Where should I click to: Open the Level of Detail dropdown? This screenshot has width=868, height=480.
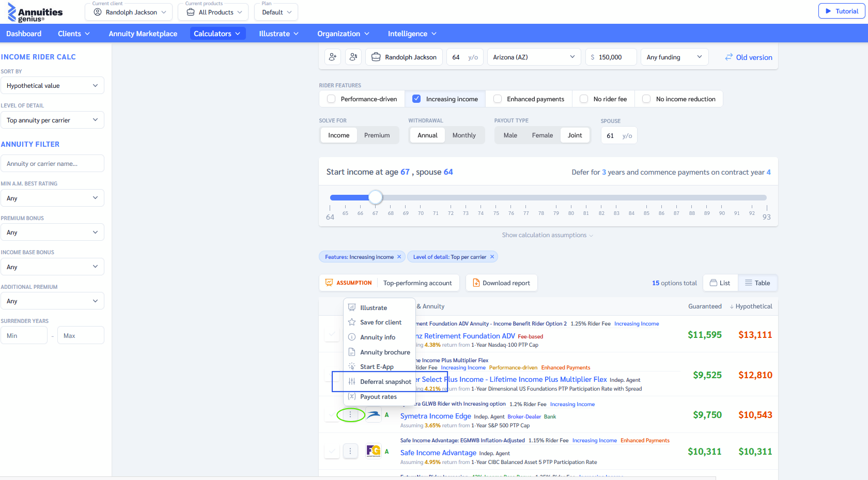52,120
